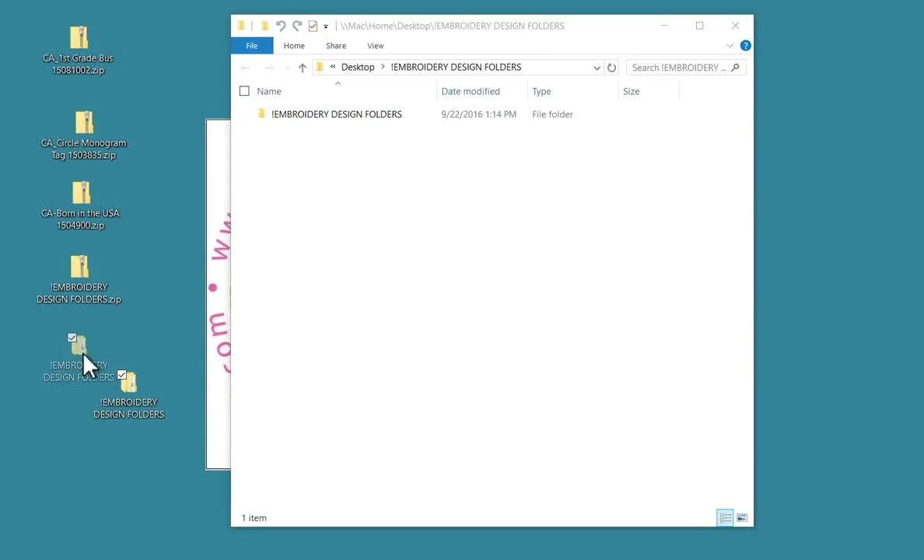Click the Up arrow to navigate to Desktop
This screenshot has height=560, width=924.
click(303, 68)
